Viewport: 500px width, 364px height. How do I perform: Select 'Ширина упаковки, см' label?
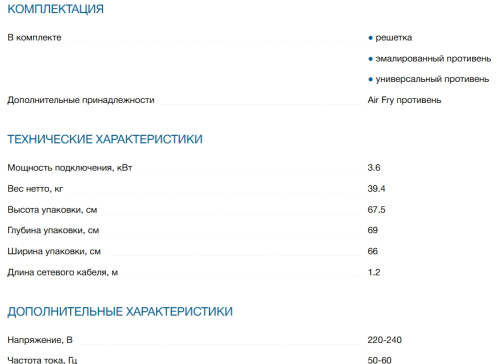(54, 251)
